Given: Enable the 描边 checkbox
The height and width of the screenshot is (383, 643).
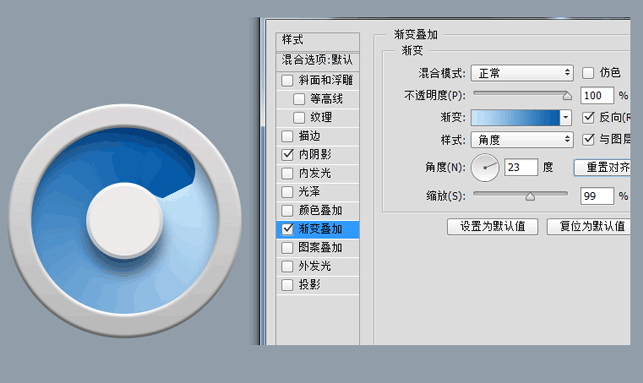Looking at the screenshot, I should click(287, 136).
